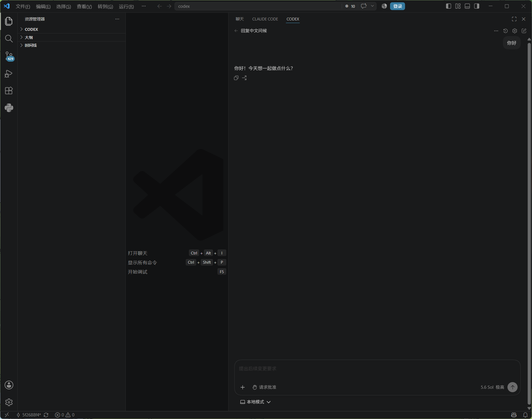The height and width of the screenshot is (419, 532).
Task: Open the notifications bell in the status bar
Action: click(525, 415)
